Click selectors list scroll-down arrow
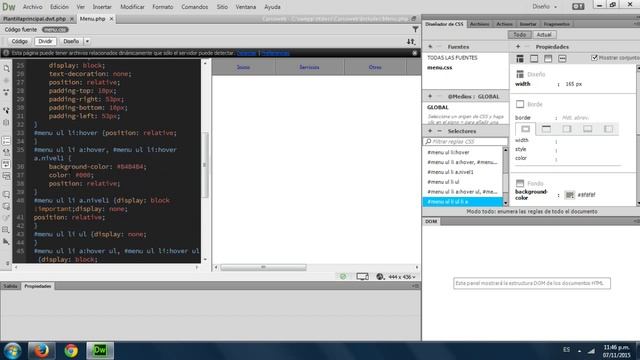This screenshot has height=360, width=640. (x=506, y=203)
